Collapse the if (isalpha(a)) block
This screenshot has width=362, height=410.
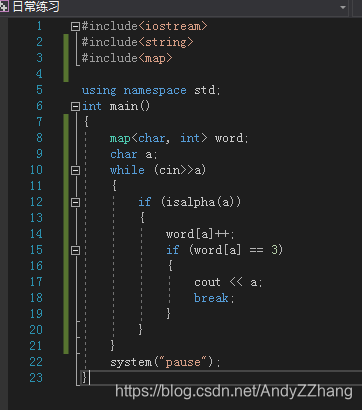(76, 202)
